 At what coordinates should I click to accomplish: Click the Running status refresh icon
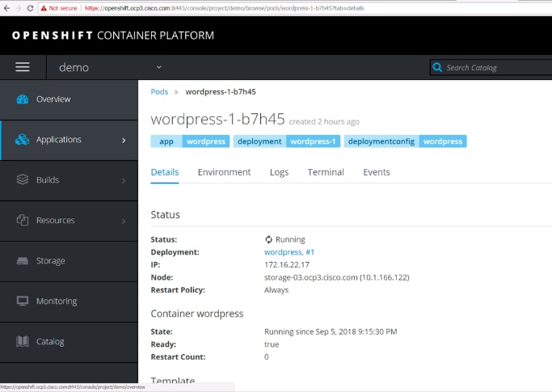pos(268,239)
